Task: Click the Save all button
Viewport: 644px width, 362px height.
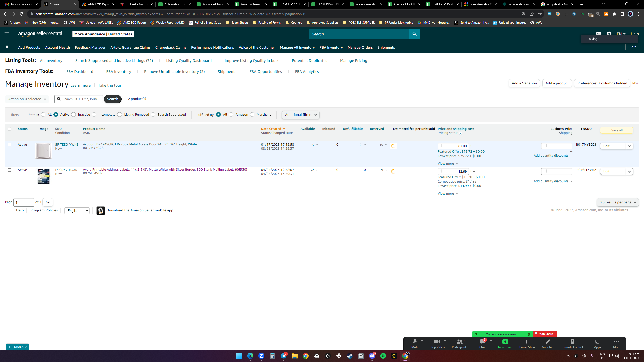Action: 617,130
